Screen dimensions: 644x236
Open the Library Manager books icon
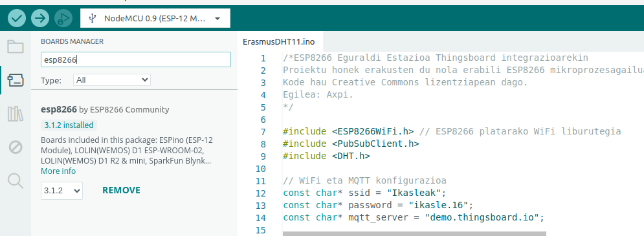16,113
